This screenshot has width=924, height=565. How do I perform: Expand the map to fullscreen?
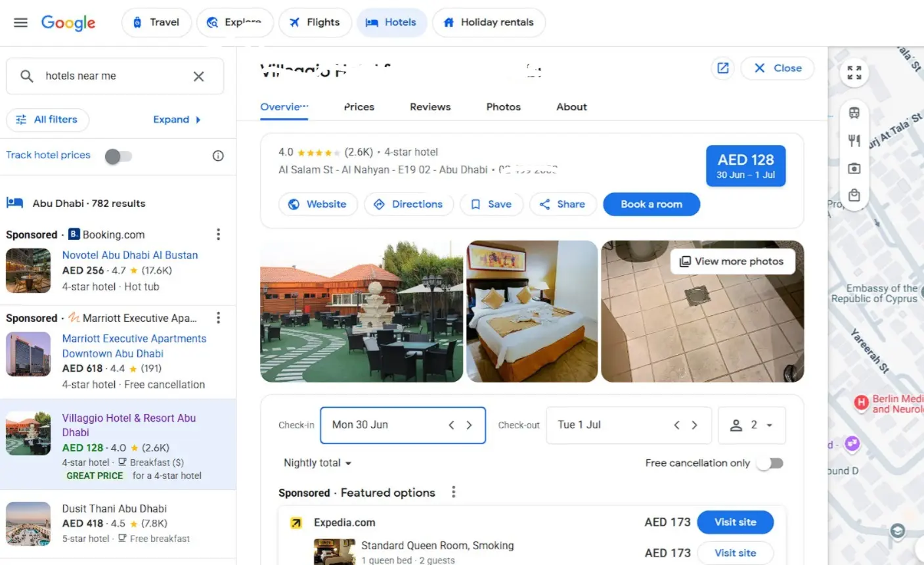(x=854, y=72)
